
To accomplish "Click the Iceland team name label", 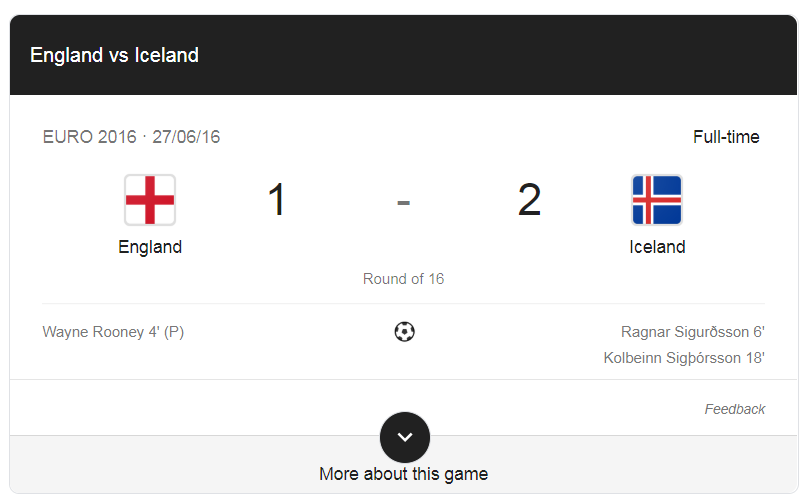I will tap(657, 247).
